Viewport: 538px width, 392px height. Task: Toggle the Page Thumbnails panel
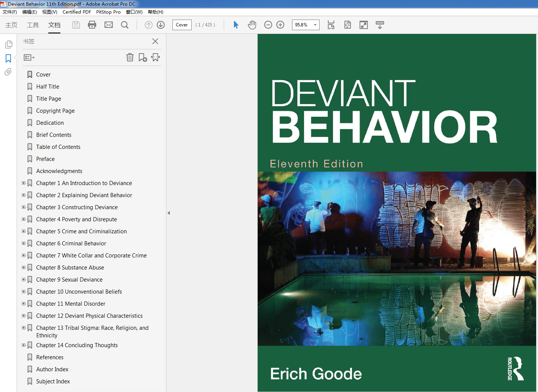[x=8, y=44]
